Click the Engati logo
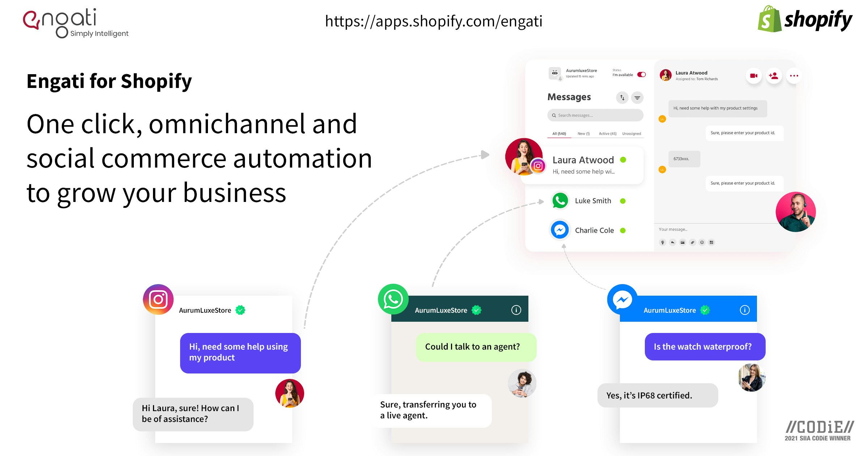The image size is (868, 456). [76, 23]
